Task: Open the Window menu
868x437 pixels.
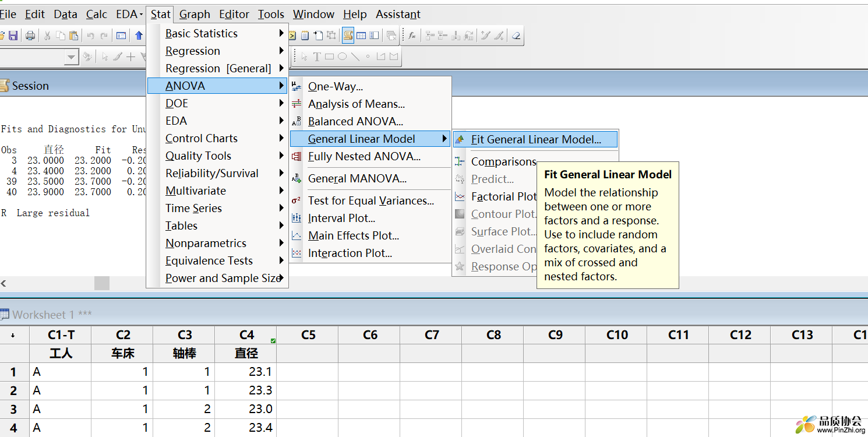Action: 313,14
